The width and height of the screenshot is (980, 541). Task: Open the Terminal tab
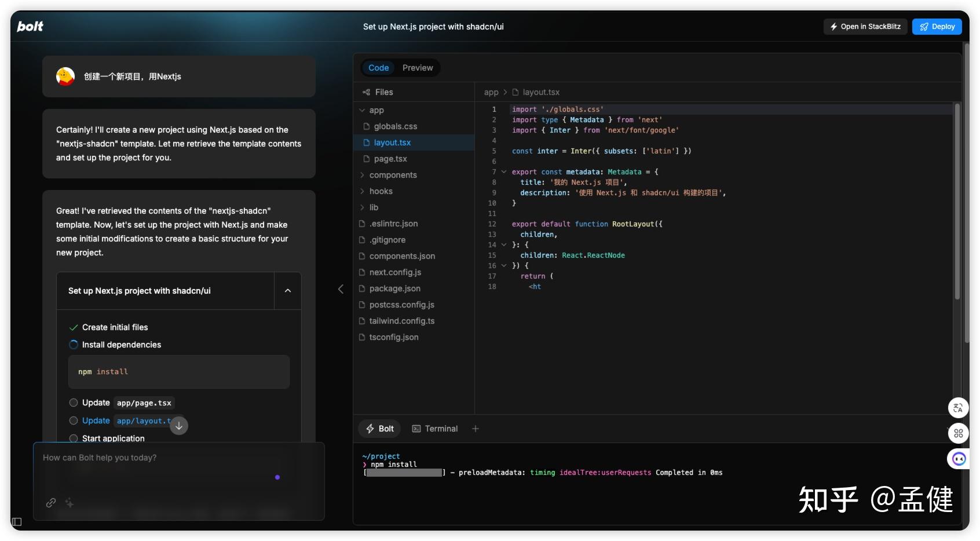point(435,429)
